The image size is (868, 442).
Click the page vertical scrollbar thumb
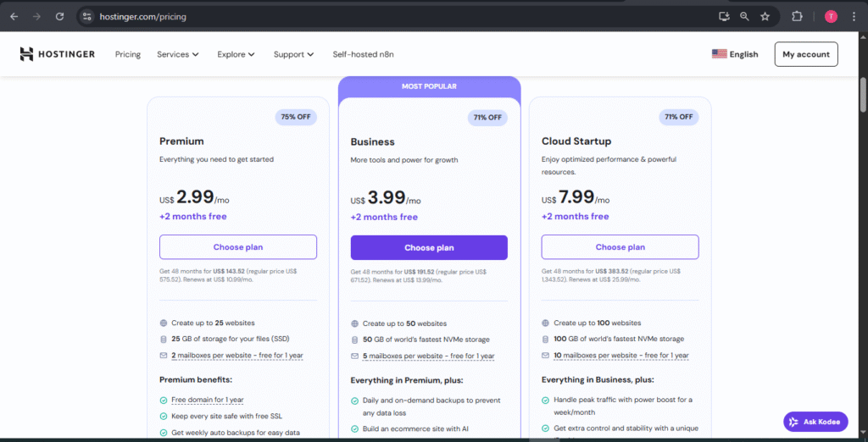pos(863,95)
